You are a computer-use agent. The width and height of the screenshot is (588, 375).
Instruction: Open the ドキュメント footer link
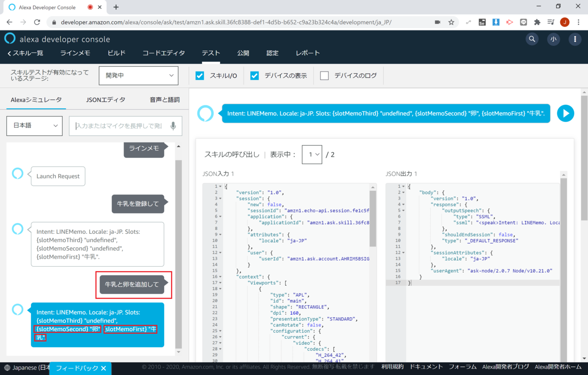[x=426, y=367]
